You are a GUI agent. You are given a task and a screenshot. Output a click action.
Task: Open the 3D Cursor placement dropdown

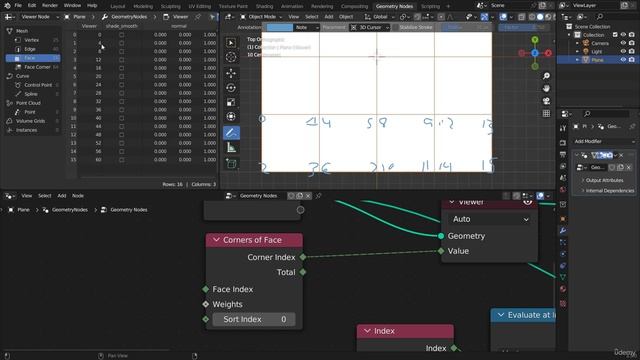point(370,27)
